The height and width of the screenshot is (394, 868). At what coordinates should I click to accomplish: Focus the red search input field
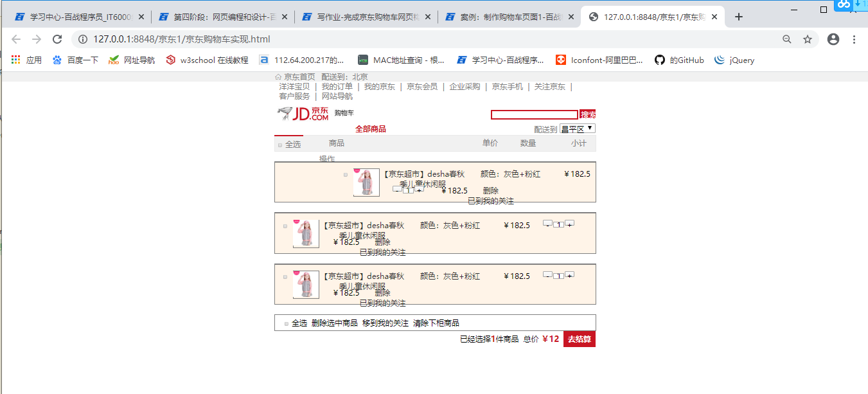535,114
